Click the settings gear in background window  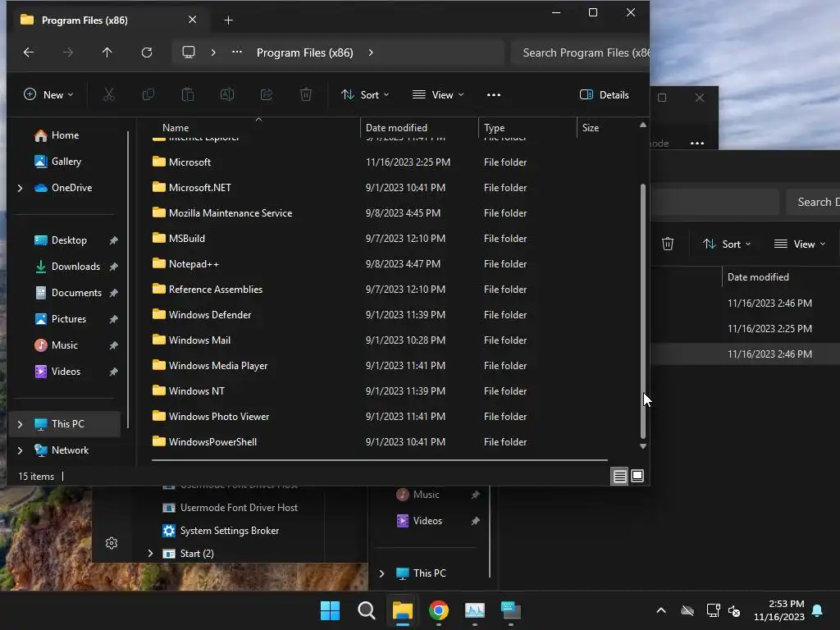tap(112, 543)
